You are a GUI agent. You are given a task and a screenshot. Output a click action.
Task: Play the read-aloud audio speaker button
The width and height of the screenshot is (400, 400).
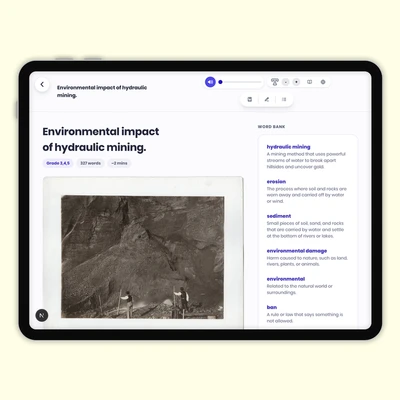(x=210, y=82)
